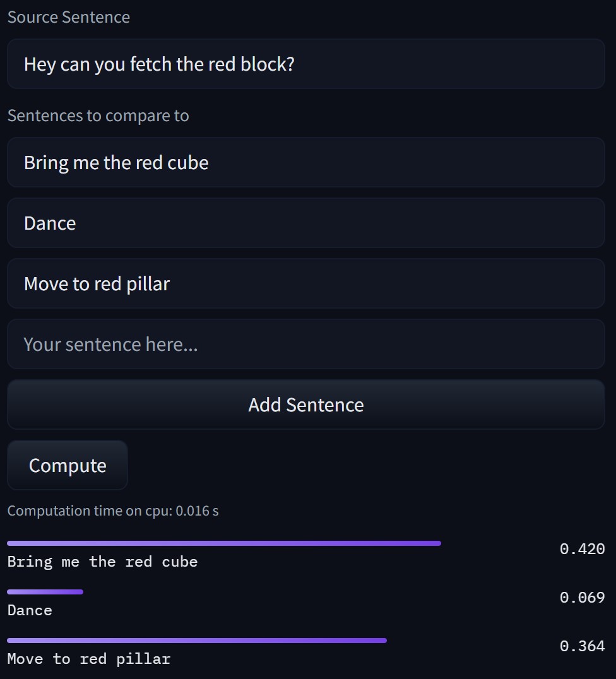The height and width of the screenshot is (679, 616).
Task: Click the 0.364 similarity score
Action: tap(582, 646)
